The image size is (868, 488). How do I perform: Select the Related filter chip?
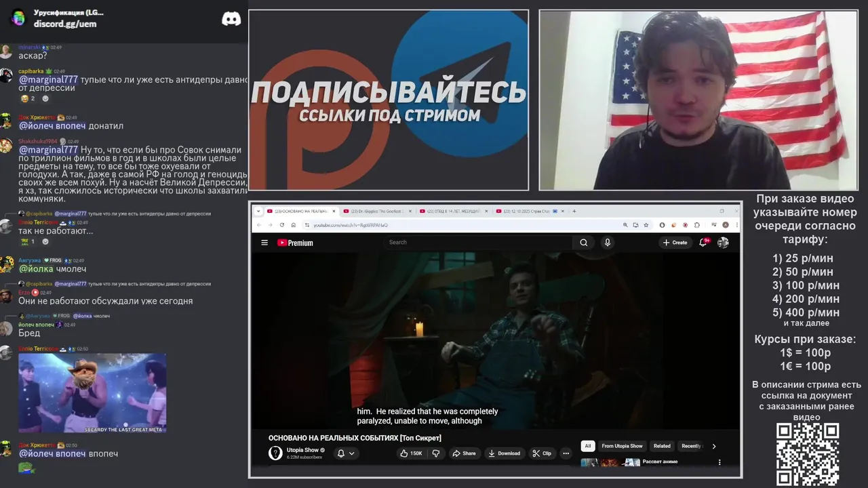[x=662, y=446]
